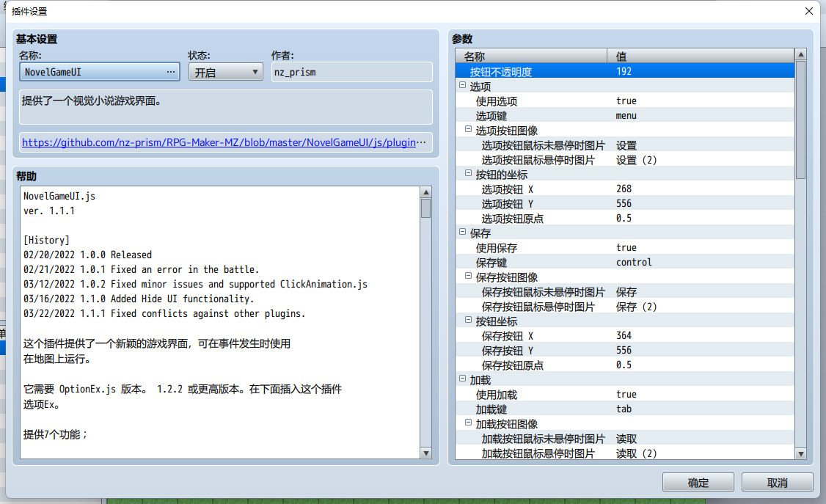Collapse the 选项 group
The width and height of the screenshot is (826, 504).
pos(463,85)
